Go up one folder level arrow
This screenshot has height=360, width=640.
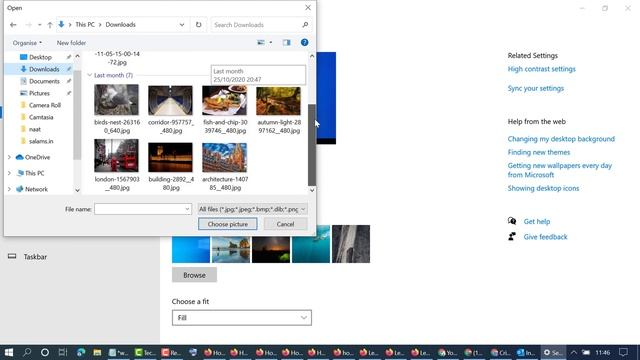coord(50,25)
